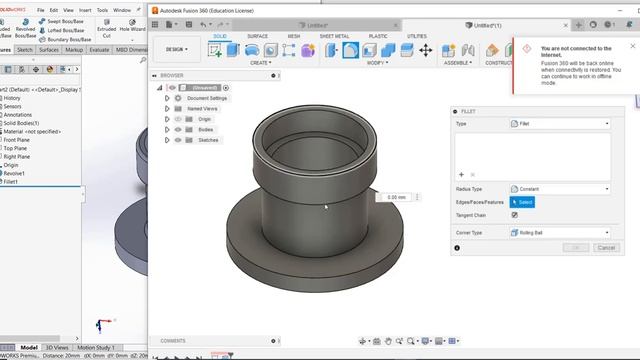640x360 pixels.
Task: Open the Radius Type Constant dropdown
Action: (560, 189)
